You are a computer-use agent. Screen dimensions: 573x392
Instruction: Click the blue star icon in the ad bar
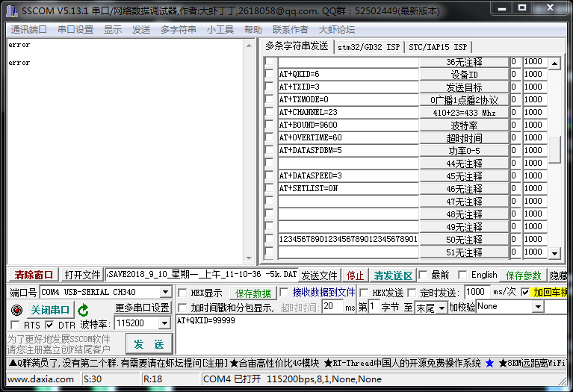pos(489,363)
